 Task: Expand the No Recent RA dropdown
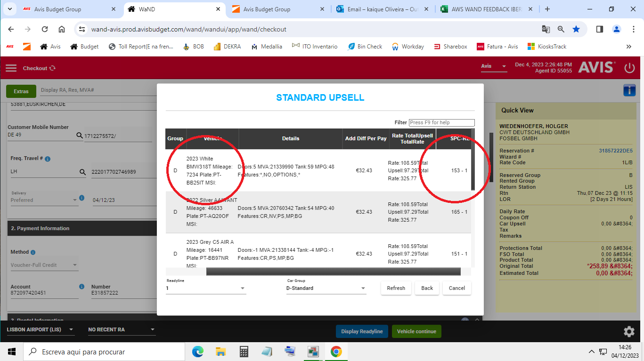pyautogui.click(x=122, y=329)
